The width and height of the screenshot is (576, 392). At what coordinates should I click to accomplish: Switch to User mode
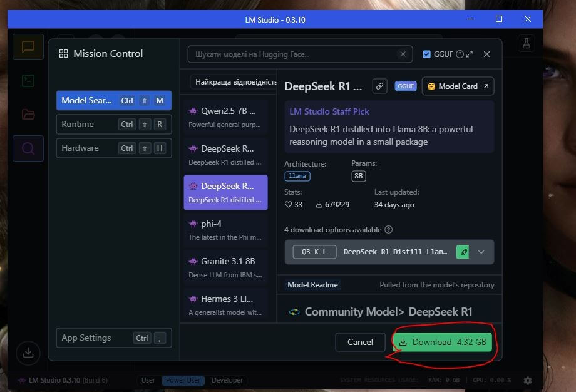(x=148, y=380)
